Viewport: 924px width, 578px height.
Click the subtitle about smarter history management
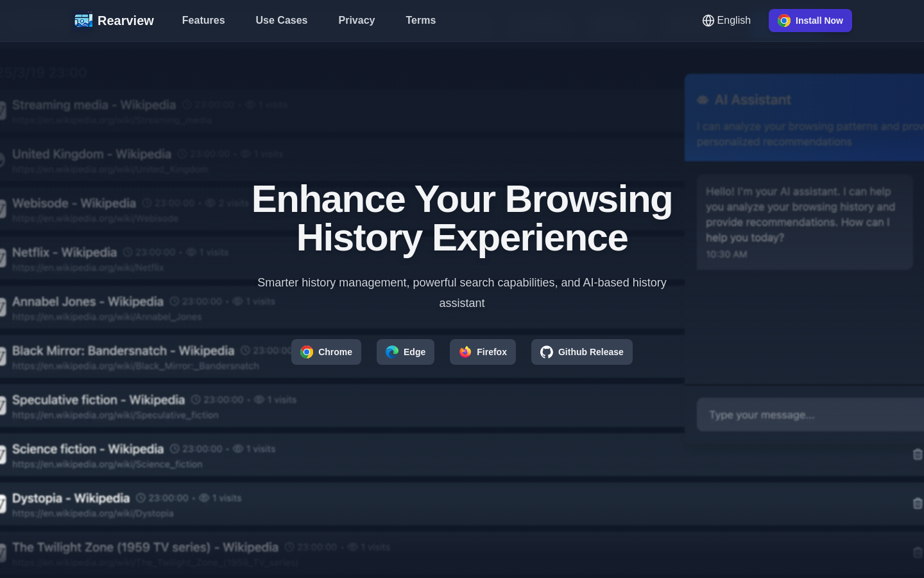(462, 293)
